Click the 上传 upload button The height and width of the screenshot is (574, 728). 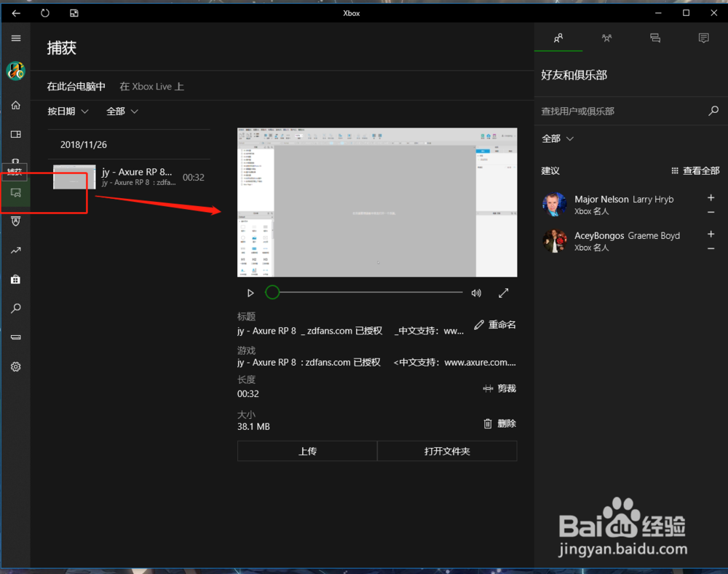307,451
